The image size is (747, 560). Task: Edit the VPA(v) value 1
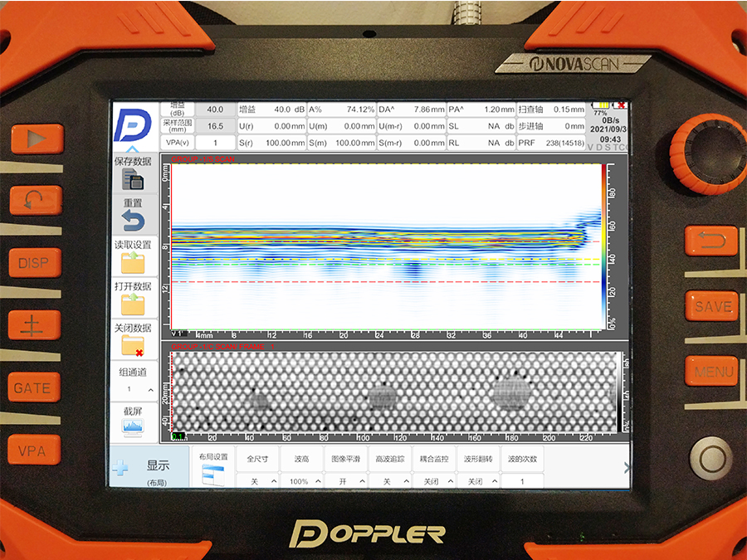point(215,143)
